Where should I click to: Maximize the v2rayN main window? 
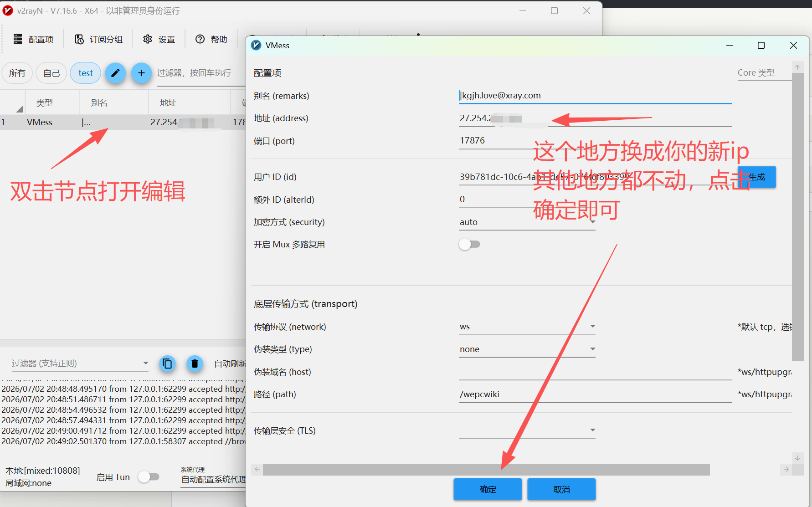(x=554, y=10)
